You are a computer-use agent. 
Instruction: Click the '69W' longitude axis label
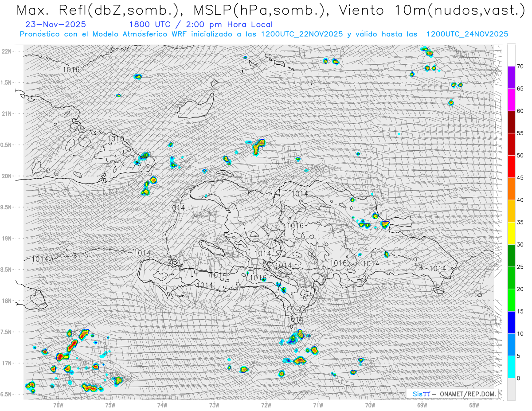[422, 404]
